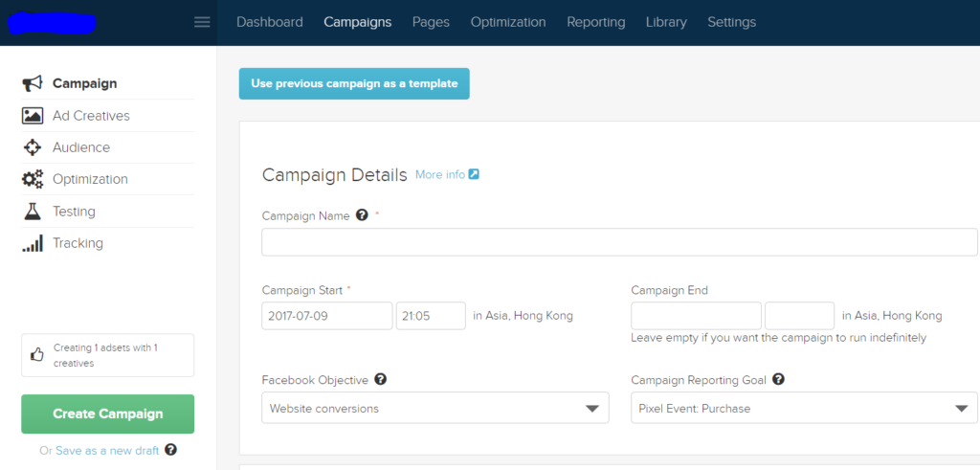
Task: Click Campaign Reporting Goal help icon
Action: [779, 379]
